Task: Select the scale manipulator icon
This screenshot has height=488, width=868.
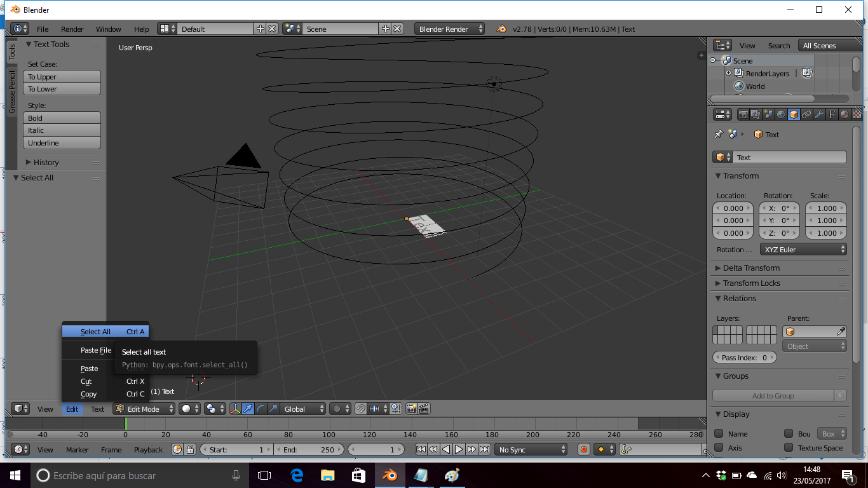Action: coord(273,409)
